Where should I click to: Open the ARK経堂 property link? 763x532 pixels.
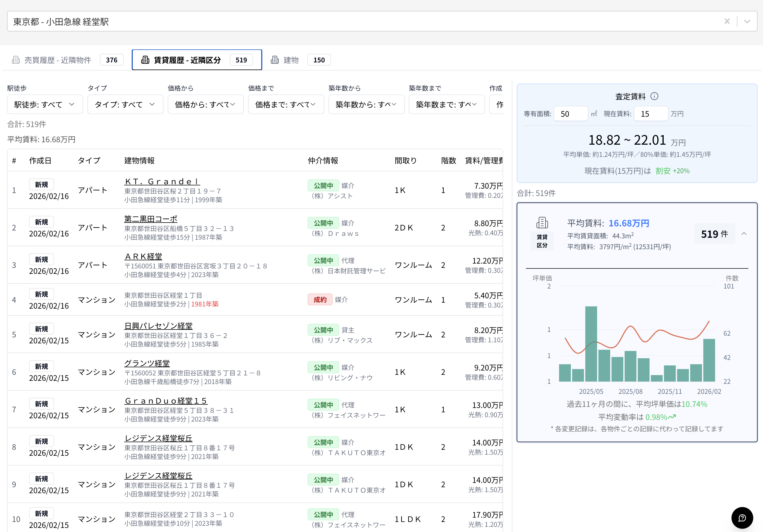(143, 256)
